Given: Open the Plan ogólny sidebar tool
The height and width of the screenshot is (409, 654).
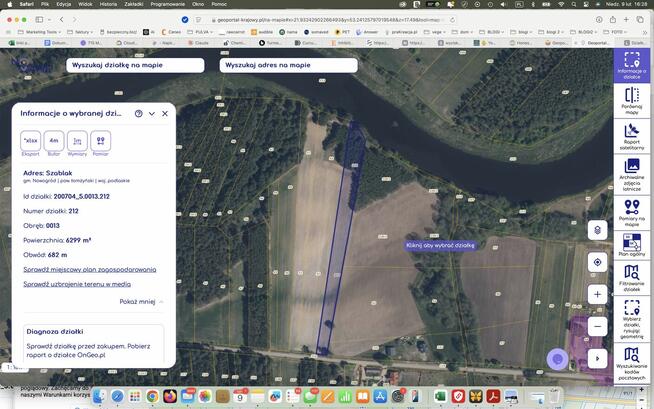Looking at the screenshot, I should [631, 246].
